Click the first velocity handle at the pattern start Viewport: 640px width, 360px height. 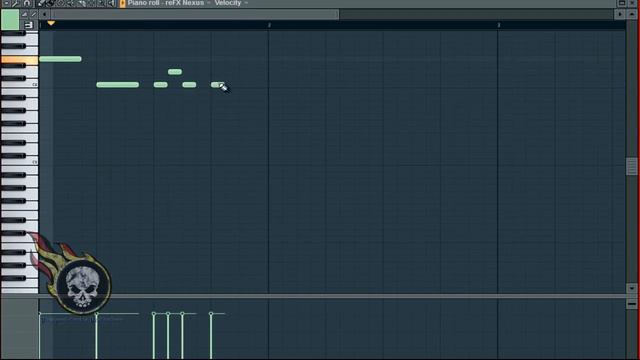40,313
